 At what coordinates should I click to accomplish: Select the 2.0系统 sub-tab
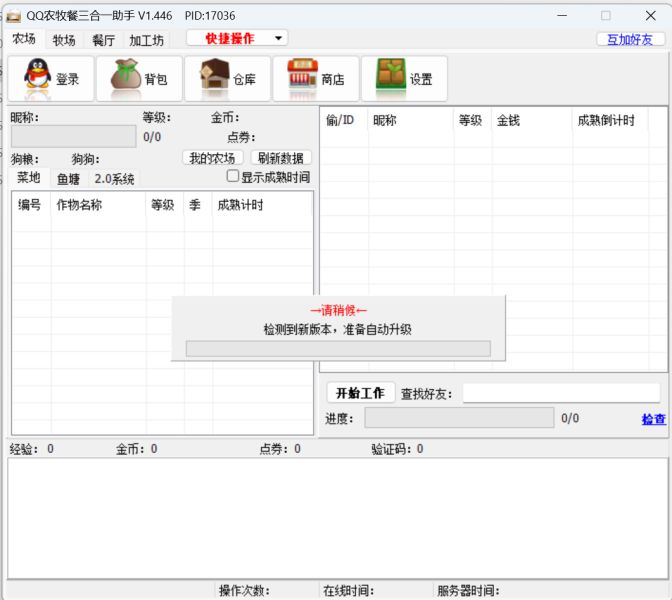pos(114,179)
